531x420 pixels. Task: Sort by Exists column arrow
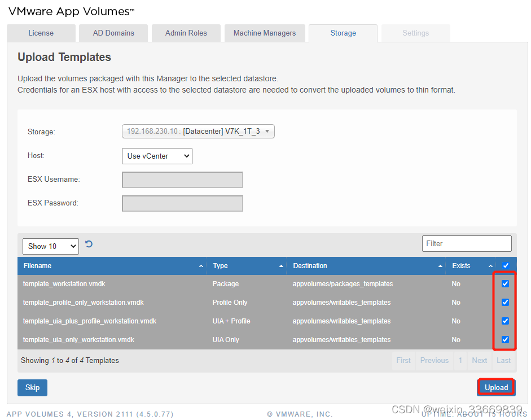point(490,266)
